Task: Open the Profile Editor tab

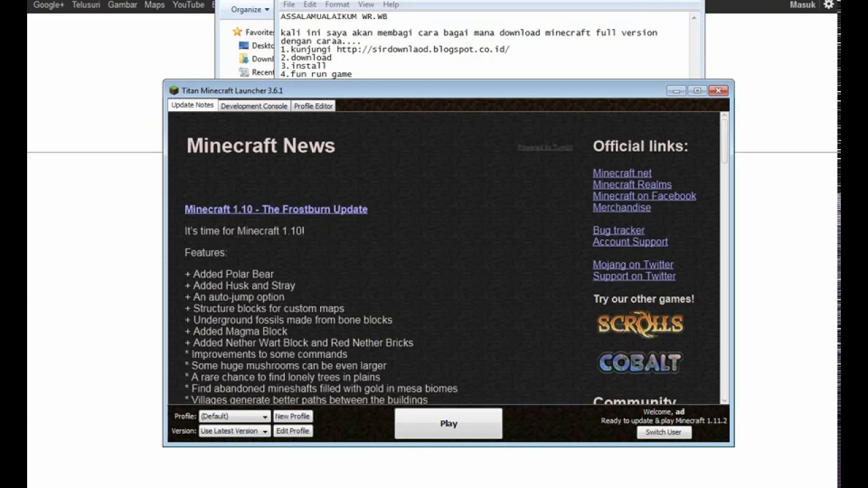Action: coord(313,106)
